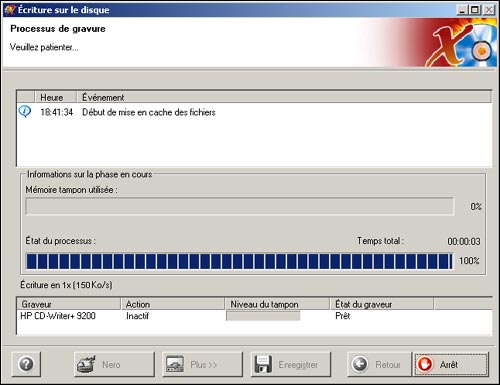
Task: Click the 'Écriture en 1x (150 Ko/s)' status text
Action: click(x=66, y=285)
